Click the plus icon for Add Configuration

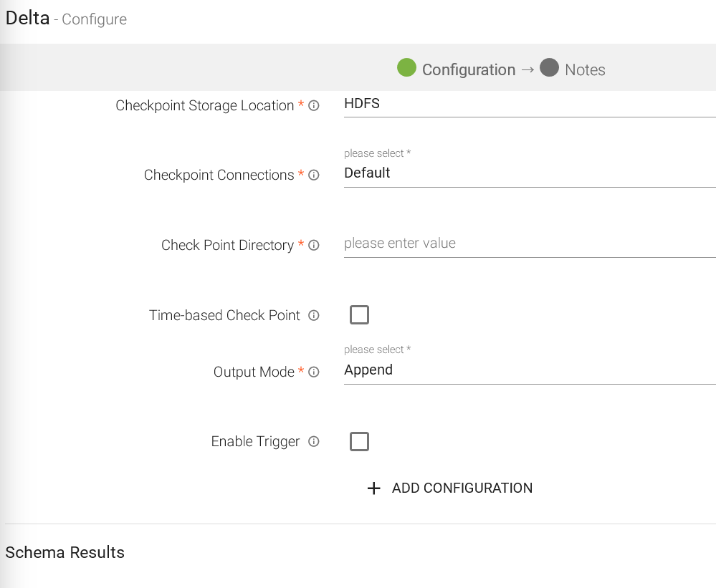(373, 488)
